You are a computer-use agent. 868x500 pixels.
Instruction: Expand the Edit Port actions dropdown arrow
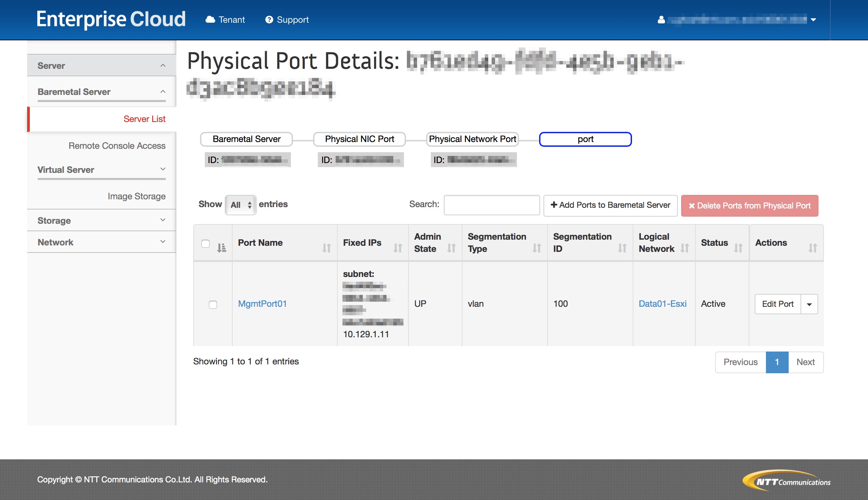(x=809, y=304)
